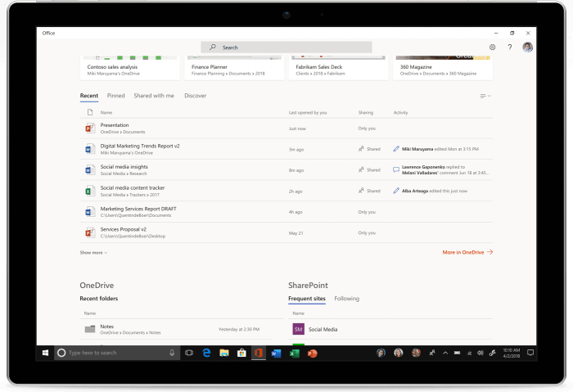The height and width of the screenshot is (392, 573).
Task: Click PowerPoint icon for Services Proposal v2
Action: [x=90, y=232]
